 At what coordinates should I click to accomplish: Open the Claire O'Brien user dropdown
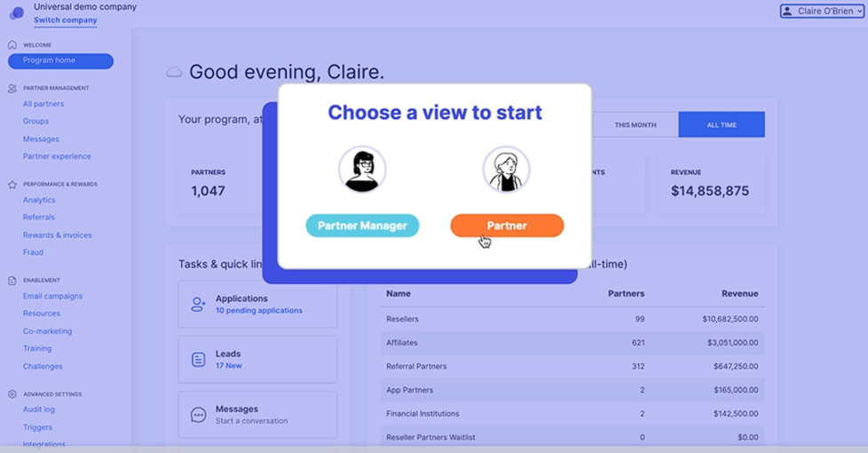822,11
